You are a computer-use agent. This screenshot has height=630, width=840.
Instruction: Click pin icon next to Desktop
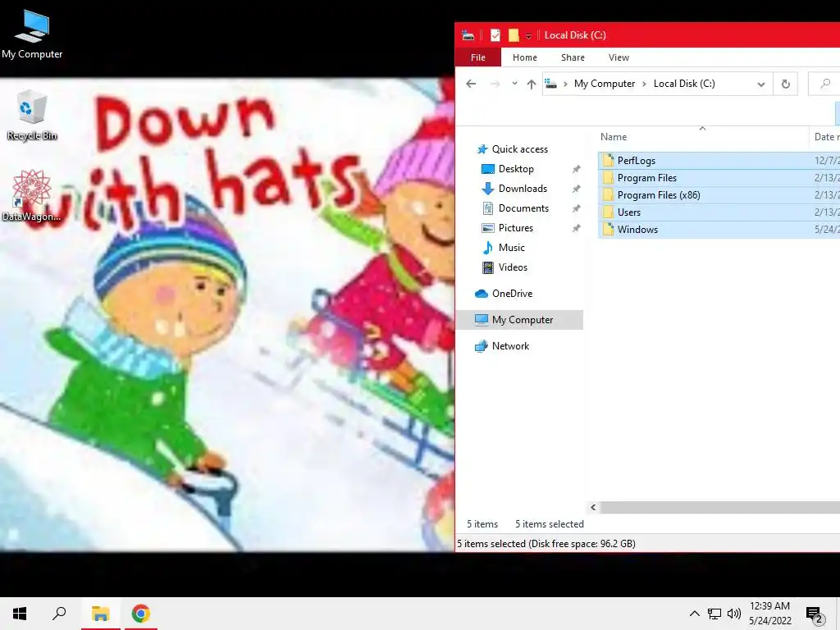tap(576, 169)
